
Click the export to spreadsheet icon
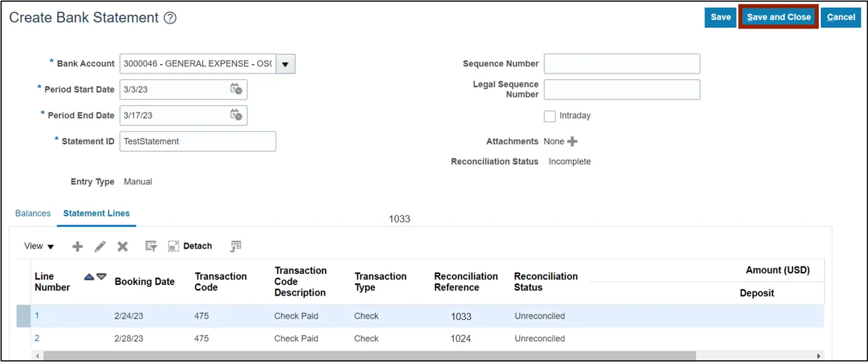pyautogui.click(x=236, y=246)
